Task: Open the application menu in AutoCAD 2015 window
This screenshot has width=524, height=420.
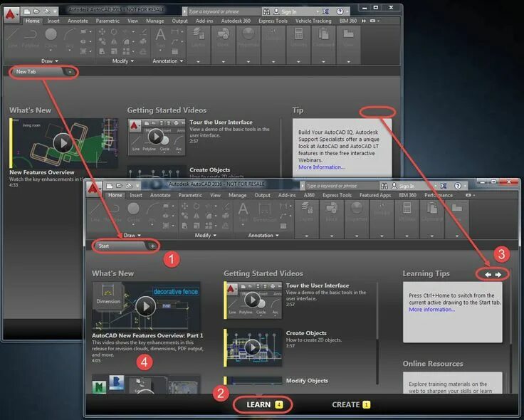Action: click(11, 15)
